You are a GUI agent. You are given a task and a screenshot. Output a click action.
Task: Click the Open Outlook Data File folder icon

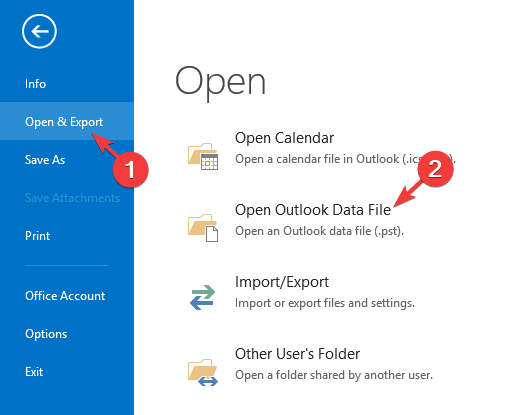203,228
